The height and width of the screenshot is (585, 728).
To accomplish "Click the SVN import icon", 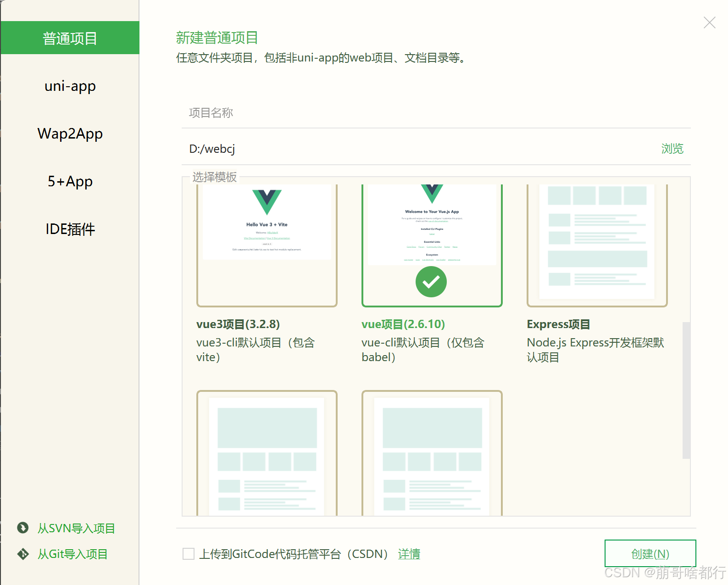I will 23,528.
